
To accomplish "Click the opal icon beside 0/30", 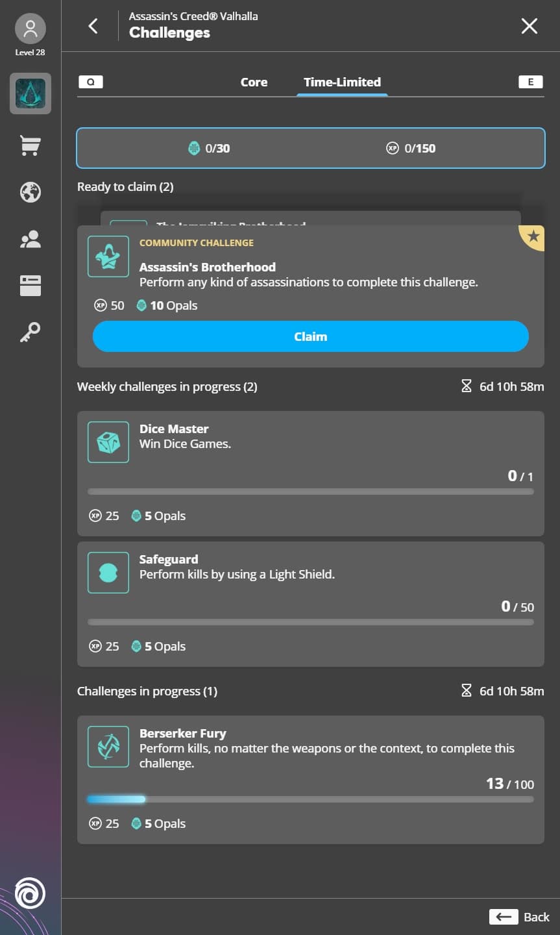I will (193, 148).
